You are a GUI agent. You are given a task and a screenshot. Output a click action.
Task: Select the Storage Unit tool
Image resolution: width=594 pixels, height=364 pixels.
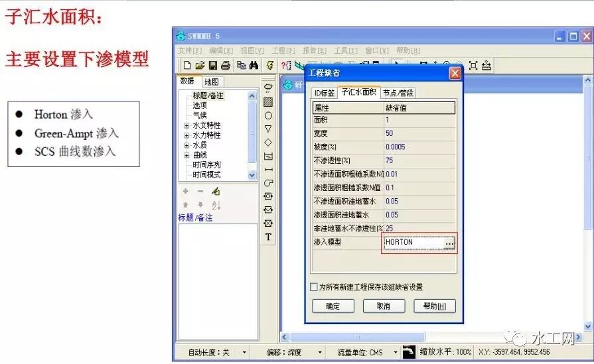pos(268,156)
